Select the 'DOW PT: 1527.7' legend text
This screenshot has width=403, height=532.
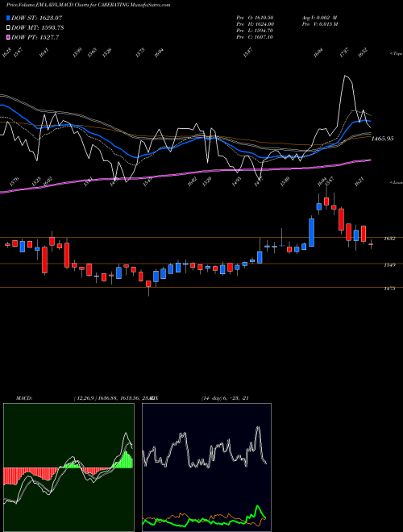(x=35, y=37)
